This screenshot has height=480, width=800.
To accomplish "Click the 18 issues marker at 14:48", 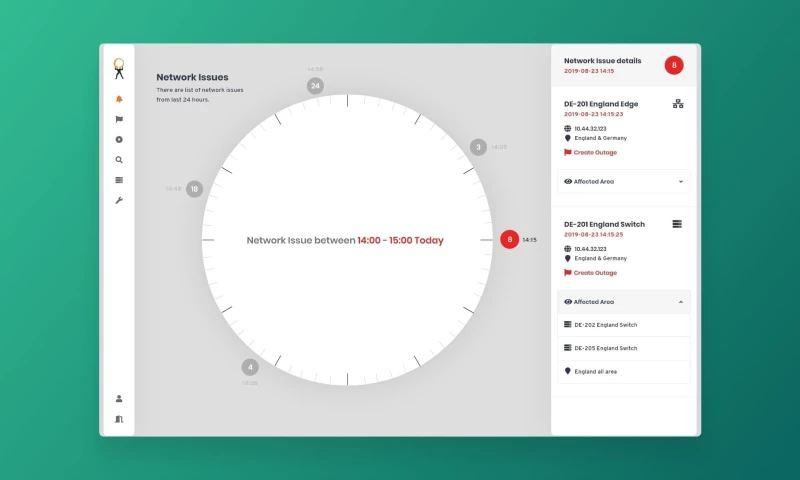I will (194, 189).
